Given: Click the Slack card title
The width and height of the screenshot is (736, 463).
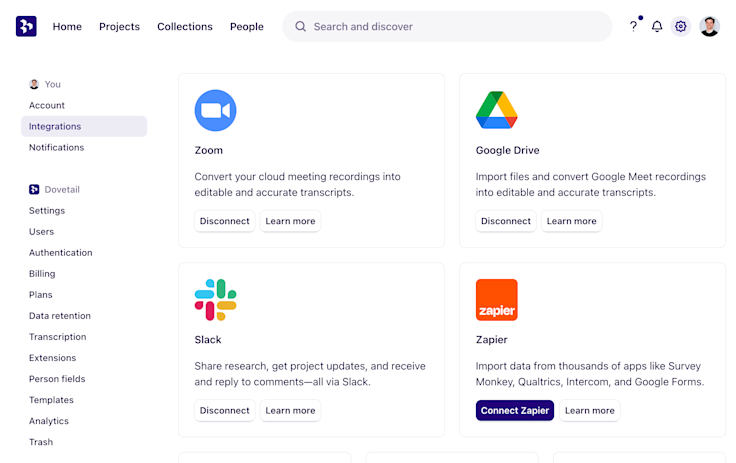Looking at the screenshot, I should [208, 340].
